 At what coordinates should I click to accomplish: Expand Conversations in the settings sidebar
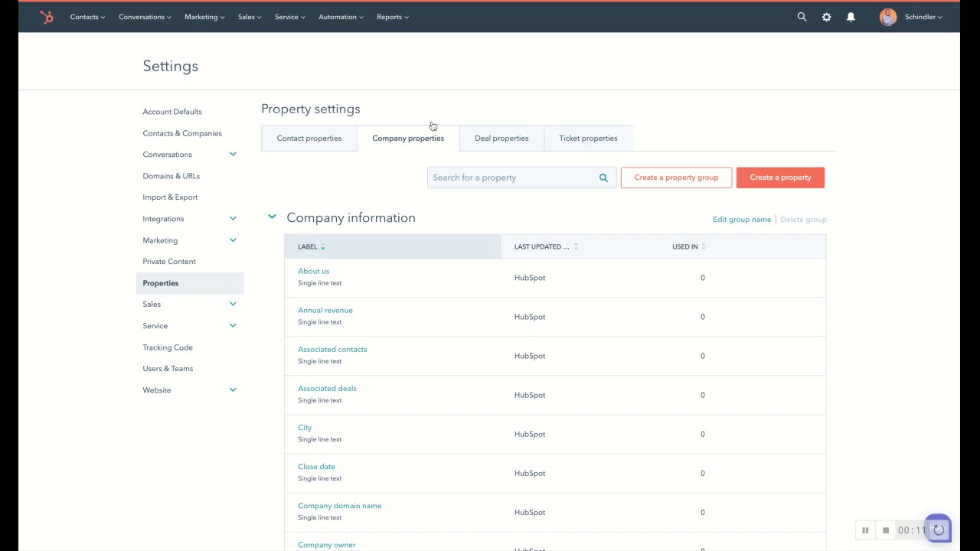pyautogui.click(x=233, y=155)
